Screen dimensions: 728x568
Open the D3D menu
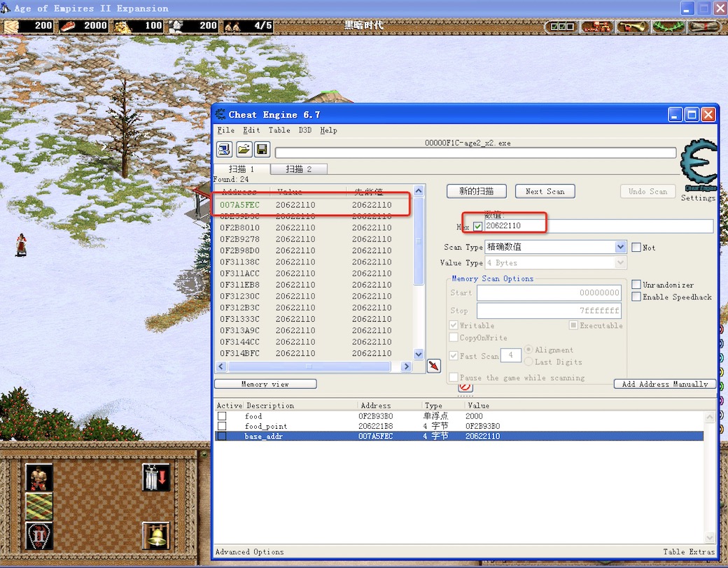pos(305,130)
